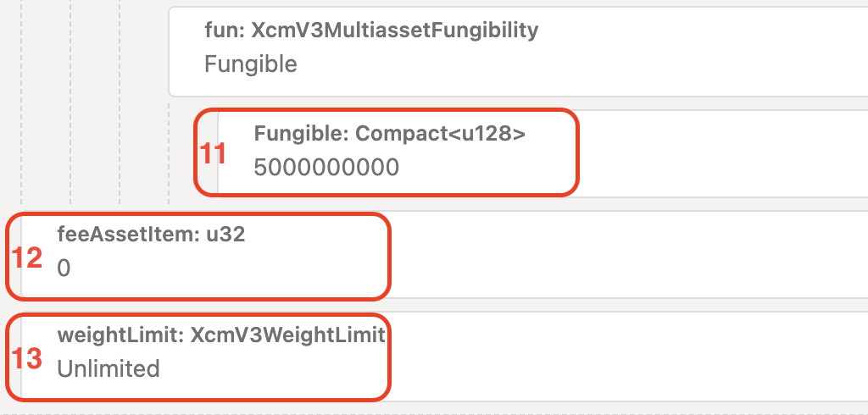Click the "Fungible: Compact<u128>" label

tap(390, 134)
